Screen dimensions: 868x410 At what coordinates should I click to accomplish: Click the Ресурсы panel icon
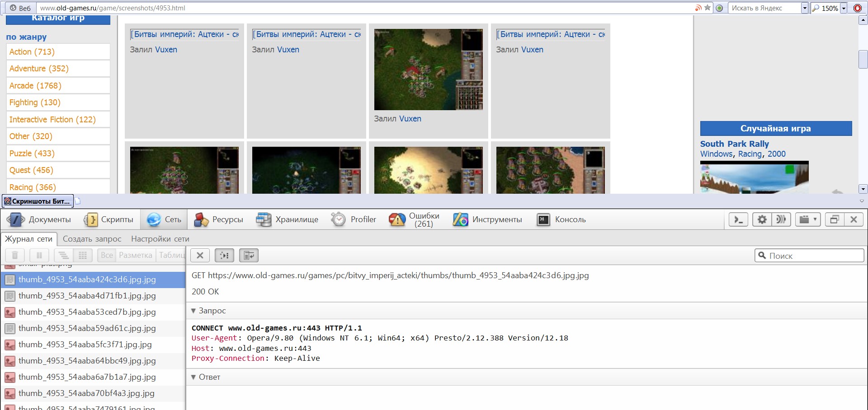click(201, 219)
